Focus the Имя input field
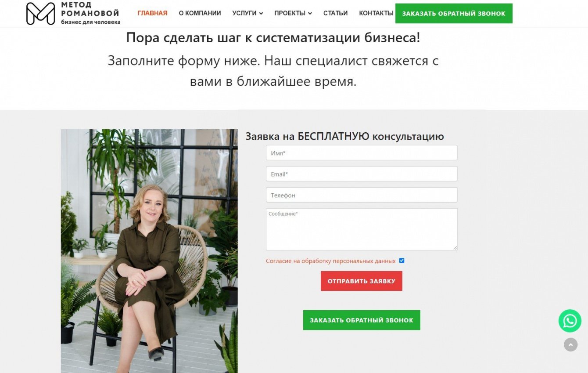This screenshot has height=373, width=588. click(x=362, y=153)
